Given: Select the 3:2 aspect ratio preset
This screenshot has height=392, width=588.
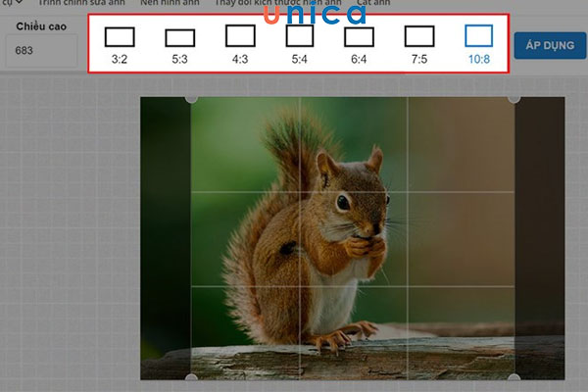Looking at the screenshot, I should (120, 45).
